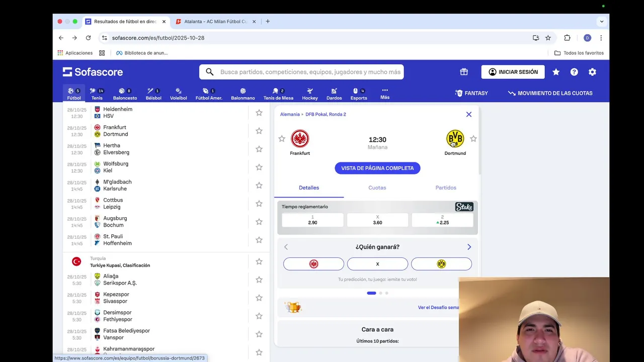This screenshot has width=644, height=362.
Task: Vote Frankfurt to win
Action: coord(313,264)
